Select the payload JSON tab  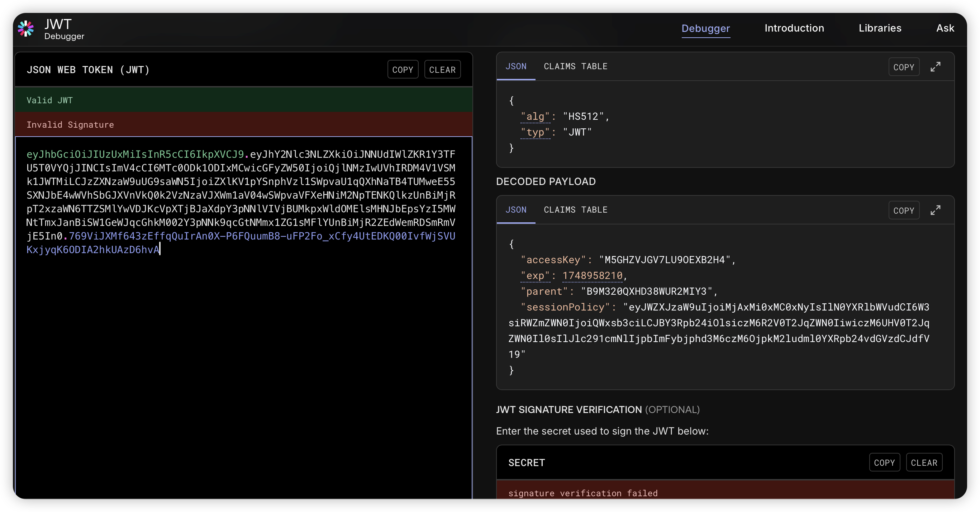(x=516, y=210)
